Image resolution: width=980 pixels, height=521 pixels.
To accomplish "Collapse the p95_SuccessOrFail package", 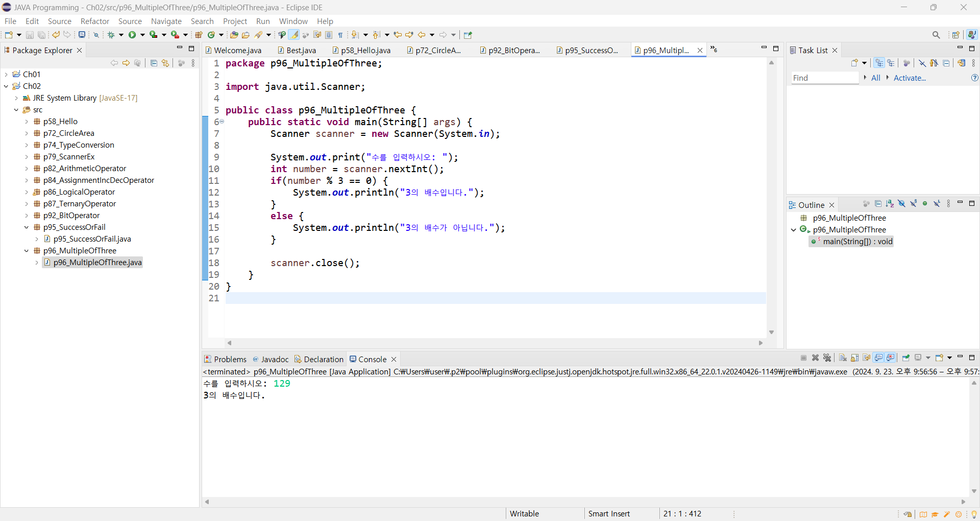I will point(27,227).
